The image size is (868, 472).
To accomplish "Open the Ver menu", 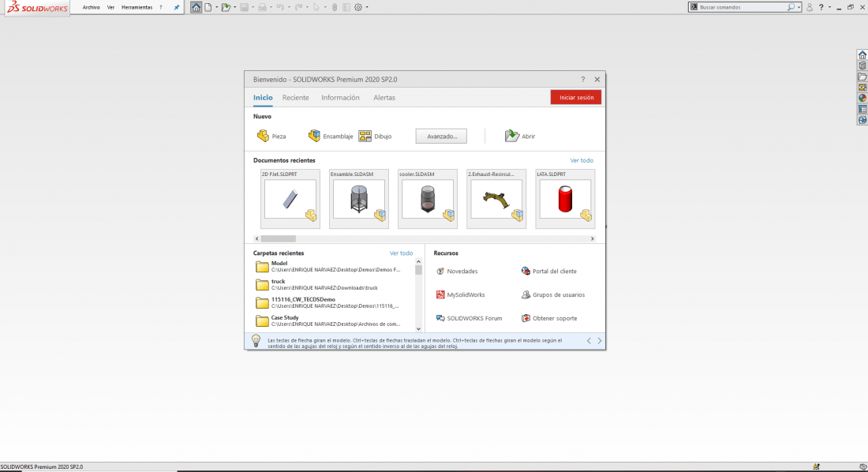I will tap(110, 8).
